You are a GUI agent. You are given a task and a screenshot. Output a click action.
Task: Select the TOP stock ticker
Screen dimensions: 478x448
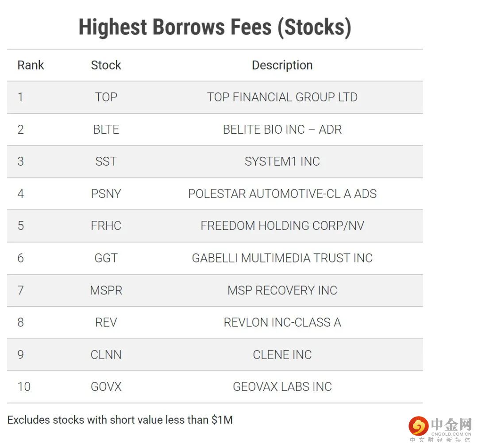(x=106, y=97)
